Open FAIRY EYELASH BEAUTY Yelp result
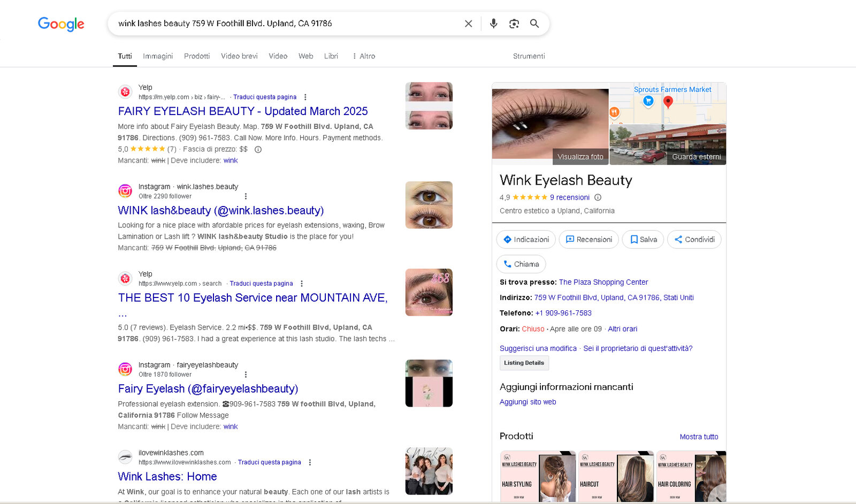The image size is (856, 504). coord(243,111)
